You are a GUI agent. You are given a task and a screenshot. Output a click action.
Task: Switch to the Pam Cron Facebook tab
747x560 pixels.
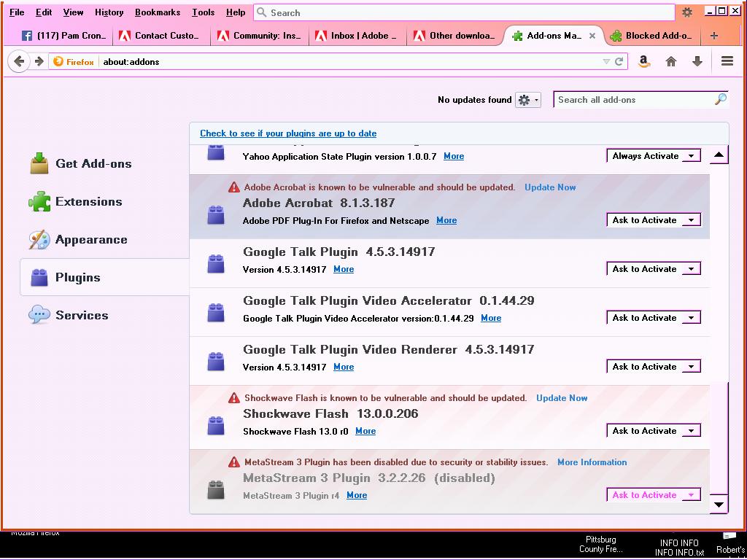pyautogui.click(x=63, y=36)
